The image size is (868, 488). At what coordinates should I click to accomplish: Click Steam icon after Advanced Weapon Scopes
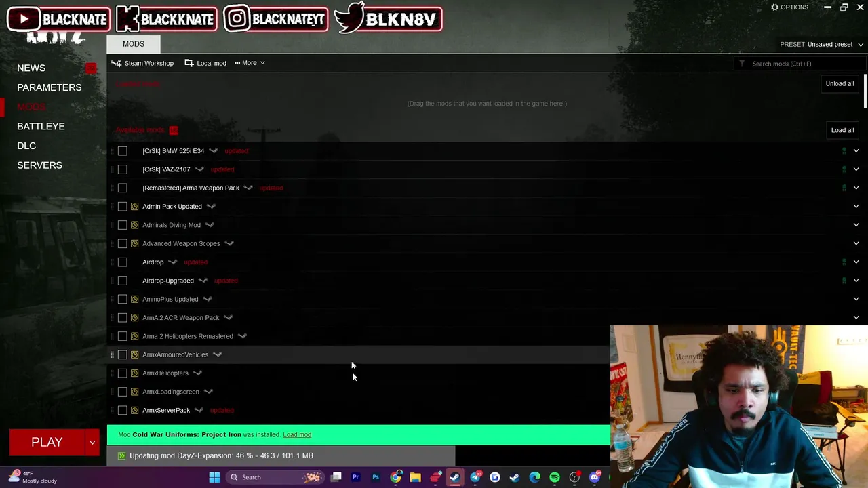coord(229,244)
